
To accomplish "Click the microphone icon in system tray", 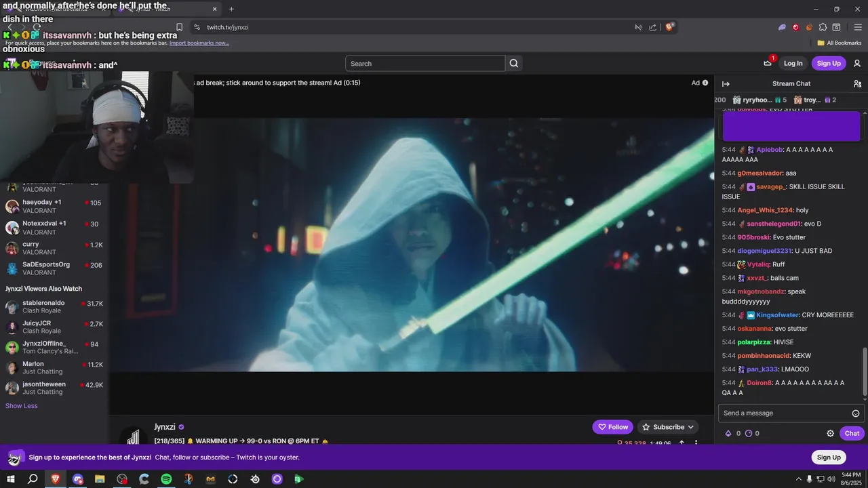I will 810,479.
